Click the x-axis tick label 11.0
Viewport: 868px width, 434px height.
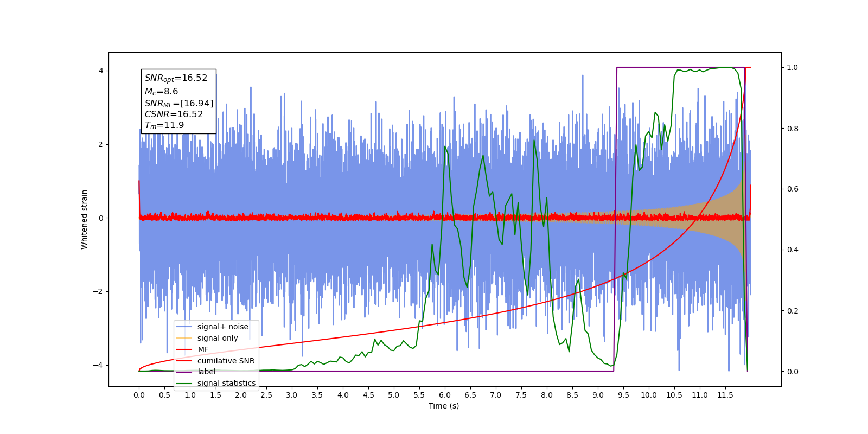coord(700,395)
